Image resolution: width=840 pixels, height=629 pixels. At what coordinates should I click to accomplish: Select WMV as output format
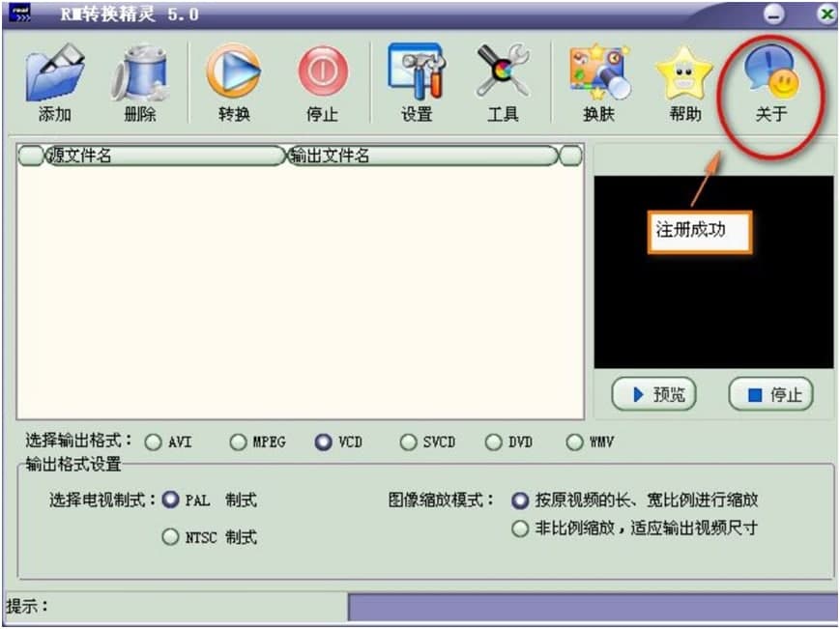[x=574, y=442]
